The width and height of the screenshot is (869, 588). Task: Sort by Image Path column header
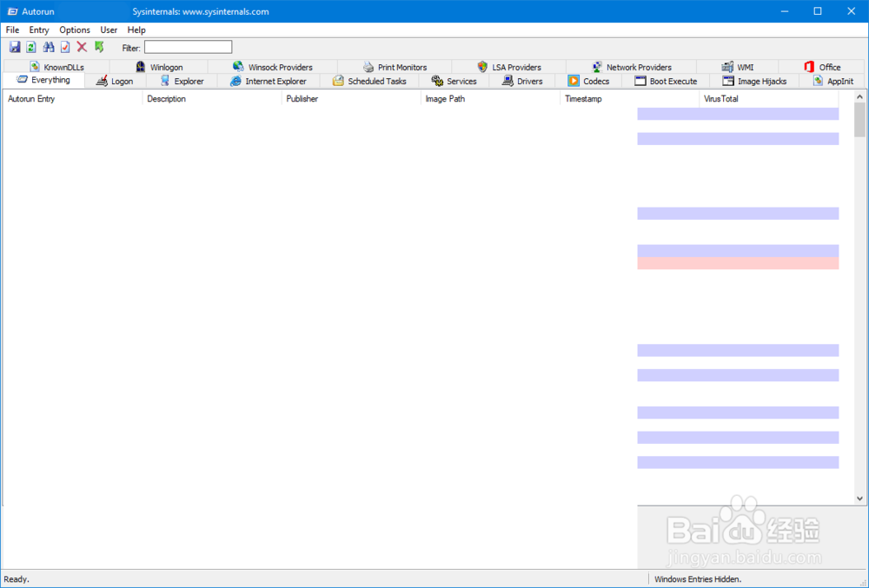pyautogui.click(x=490, y=98)
